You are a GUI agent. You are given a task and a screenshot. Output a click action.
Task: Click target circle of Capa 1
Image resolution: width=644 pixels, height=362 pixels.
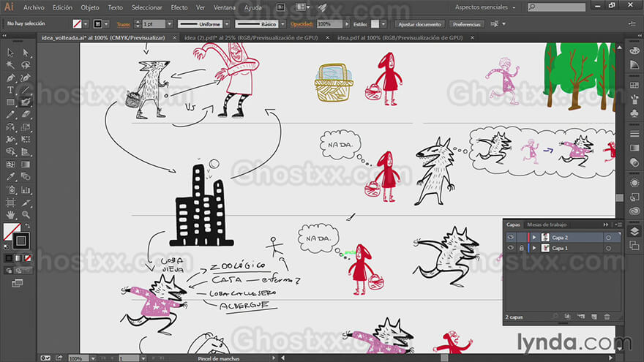[x=608, y=249]
